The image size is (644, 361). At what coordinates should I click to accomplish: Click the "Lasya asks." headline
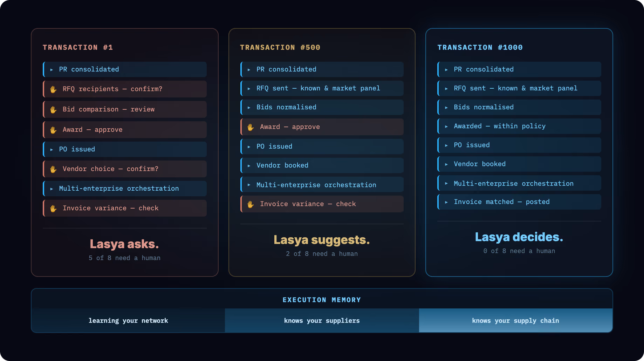coord(124,244)
